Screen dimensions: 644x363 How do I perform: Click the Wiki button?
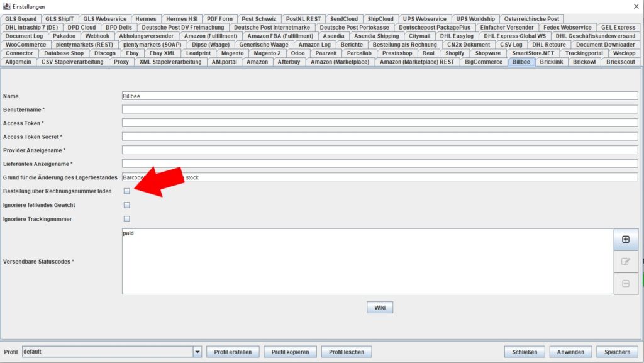380,308
